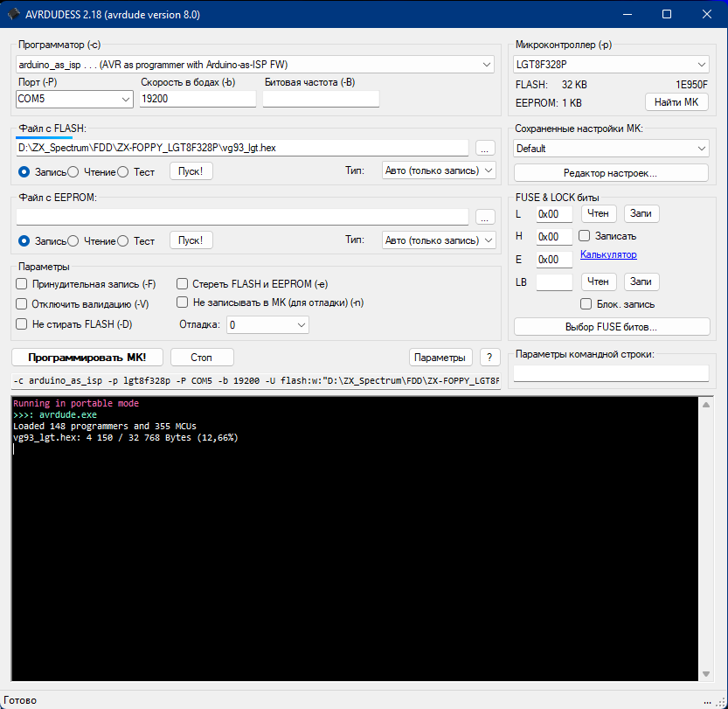Click the Программировать МК! button
The image size is (728, 709).
[x=87, y=358]
